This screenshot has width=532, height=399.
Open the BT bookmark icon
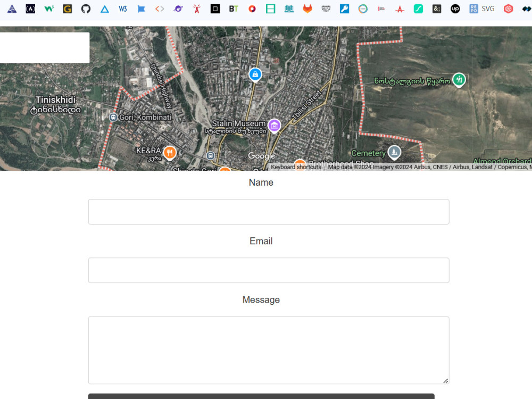pyautogui.click(x=234, y=9)
